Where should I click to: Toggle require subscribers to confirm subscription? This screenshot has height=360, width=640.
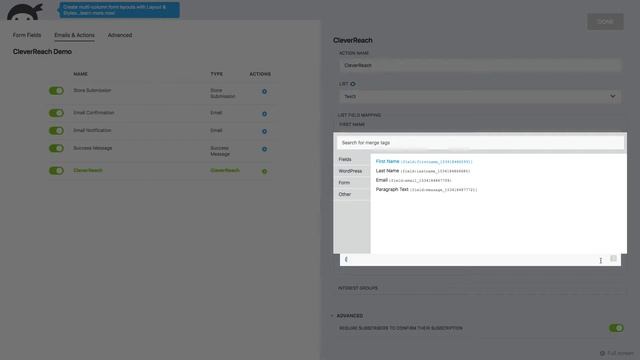pos(616,328)
